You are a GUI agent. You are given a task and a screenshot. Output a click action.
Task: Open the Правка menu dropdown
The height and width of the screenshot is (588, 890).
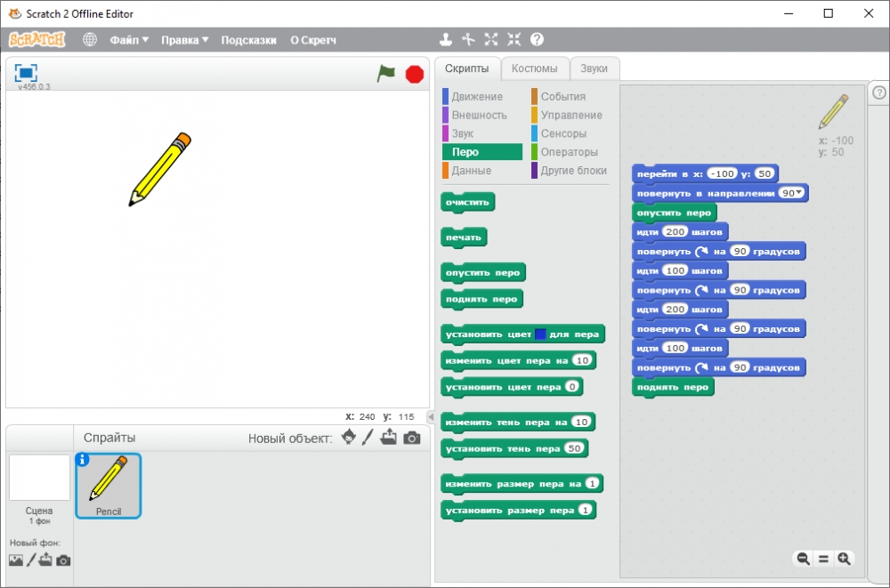(184, 40)
